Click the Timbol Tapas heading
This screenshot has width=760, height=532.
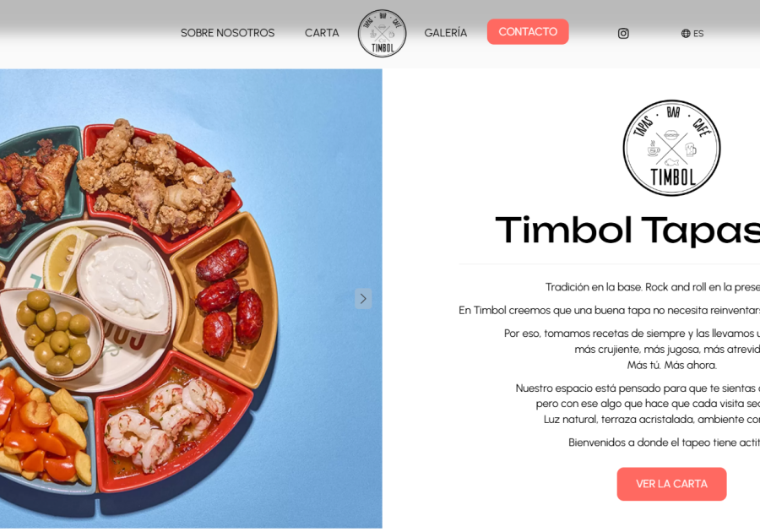pyautogui.click(x=627, y=231)
